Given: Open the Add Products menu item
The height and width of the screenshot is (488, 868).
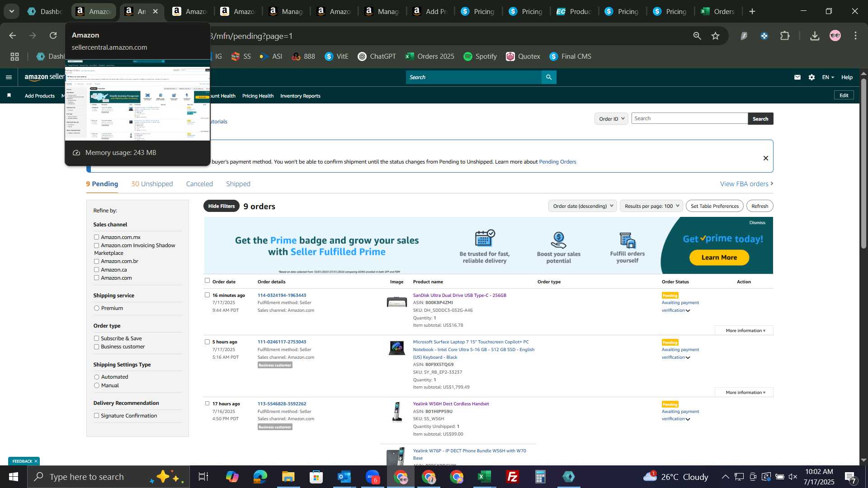Looking at the screenshot, I should pos(40,96).
